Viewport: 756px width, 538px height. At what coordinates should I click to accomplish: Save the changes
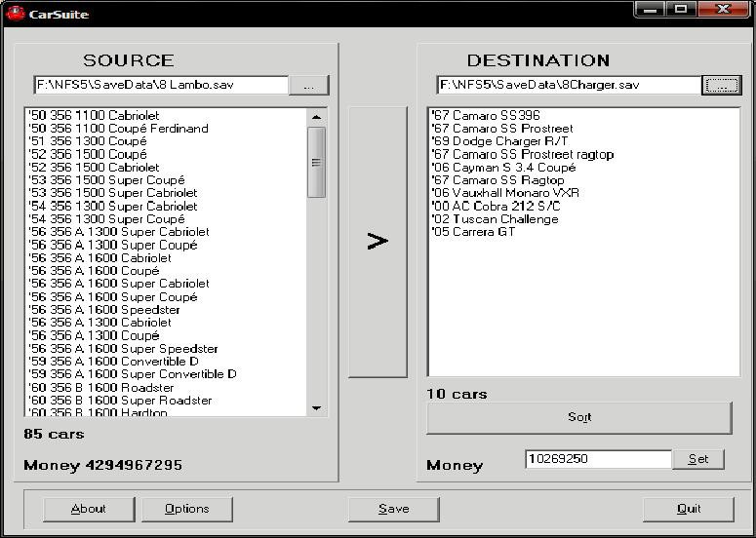(x=393, y=509)
